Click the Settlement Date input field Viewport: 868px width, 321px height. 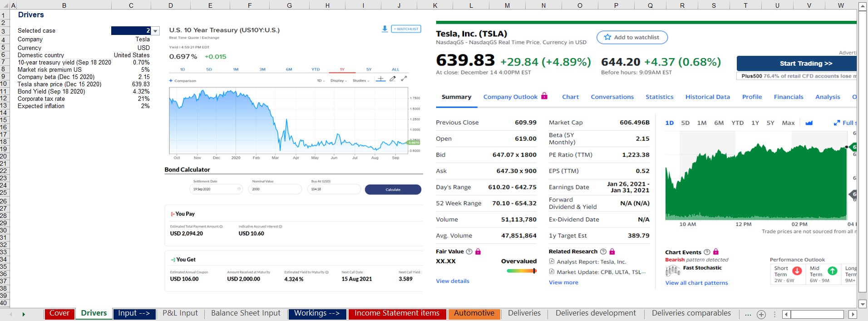[x=216, y=189]
